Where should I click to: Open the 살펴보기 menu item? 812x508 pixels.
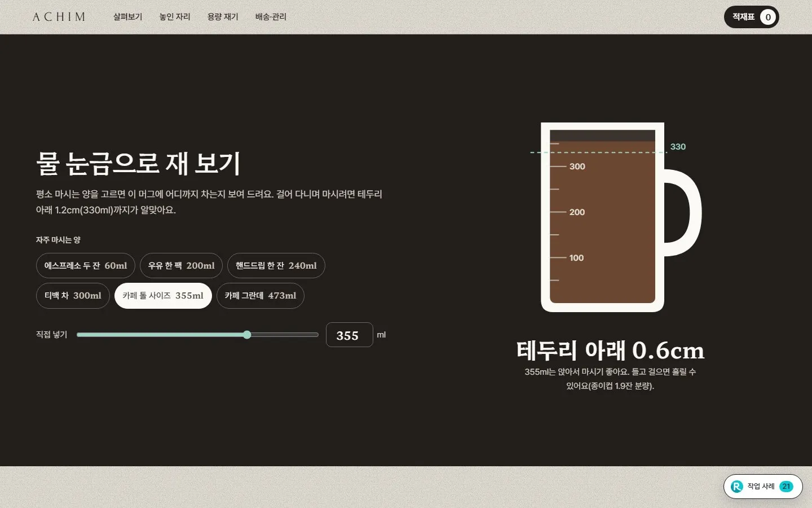127,17
